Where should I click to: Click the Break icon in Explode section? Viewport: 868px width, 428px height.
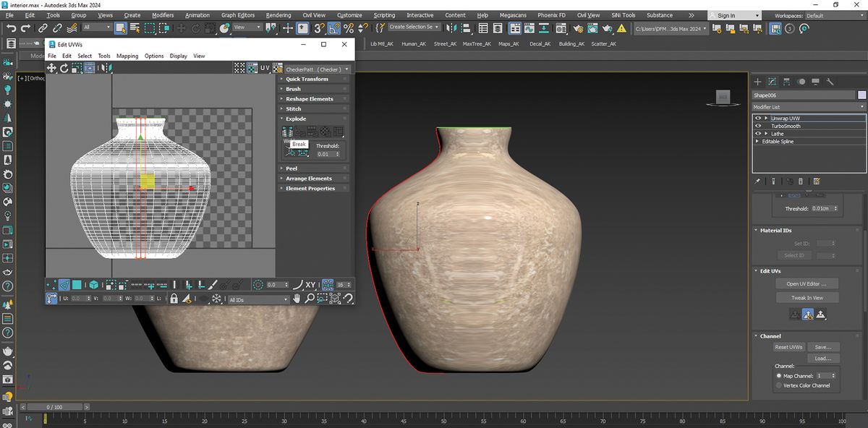click(x=287, y=132)
